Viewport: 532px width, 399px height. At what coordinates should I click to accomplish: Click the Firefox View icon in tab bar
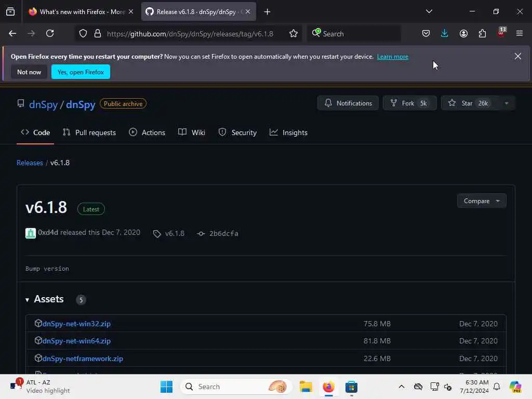(10, 11)
